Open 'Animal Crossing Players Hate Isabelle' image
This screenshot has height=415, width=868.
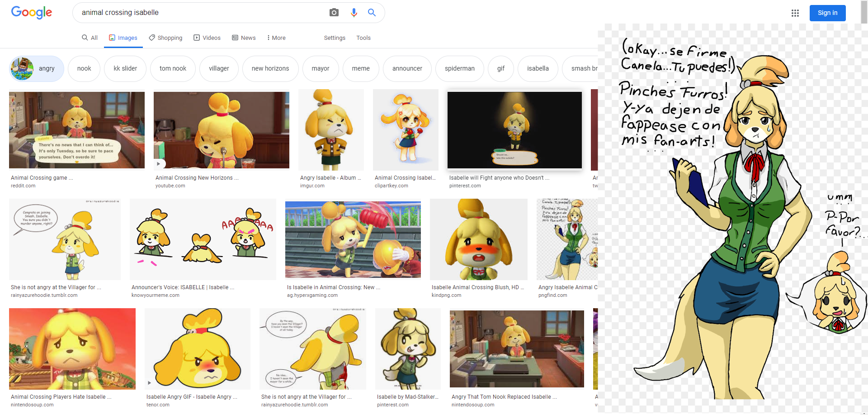tap(72, 349)
